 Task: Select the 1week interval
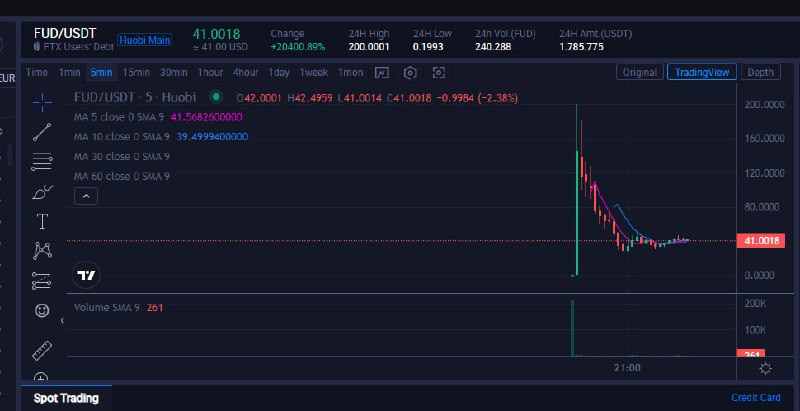click(314, 72)
